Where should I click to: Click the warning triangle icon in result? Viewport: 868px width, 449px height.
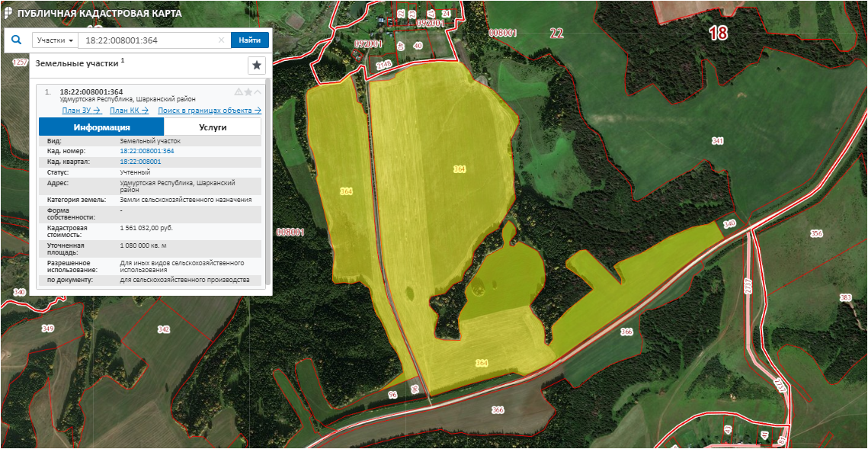(x=239, y=92)
